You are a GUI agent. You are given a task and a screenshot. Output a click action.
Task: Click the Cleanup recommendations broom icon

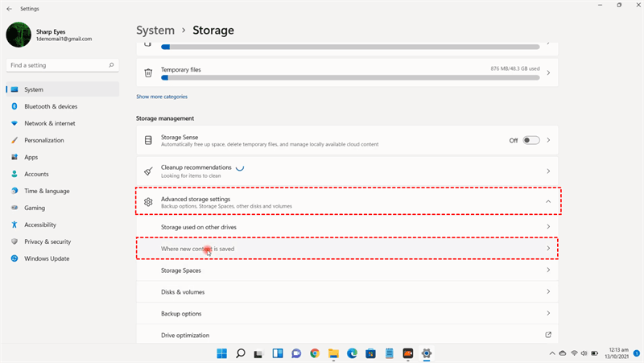(148, 171)
